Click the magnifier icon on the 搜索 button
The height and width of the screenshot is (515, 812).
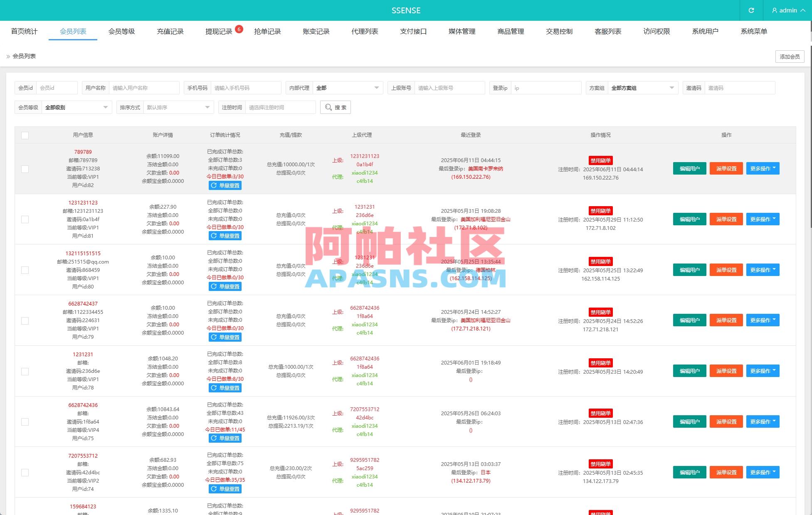(328, 107)
